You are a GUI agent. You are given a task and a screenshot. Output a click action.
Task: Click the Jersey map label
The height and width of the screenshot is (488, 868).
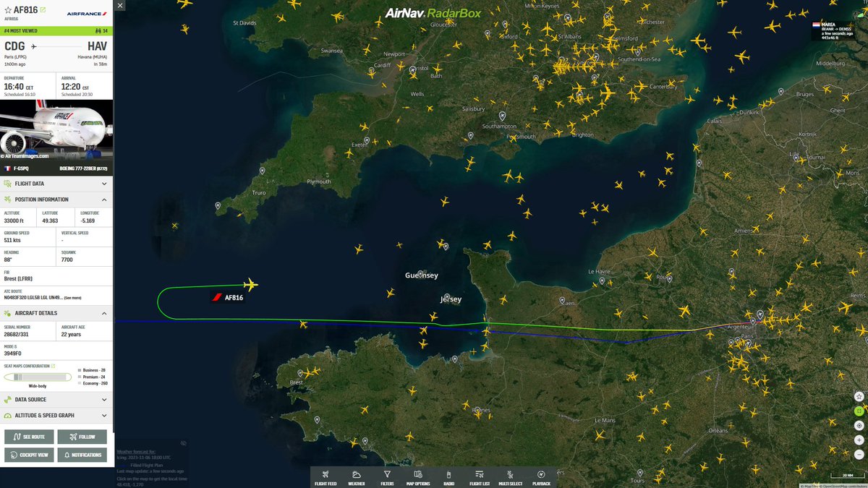pos(451,299)
